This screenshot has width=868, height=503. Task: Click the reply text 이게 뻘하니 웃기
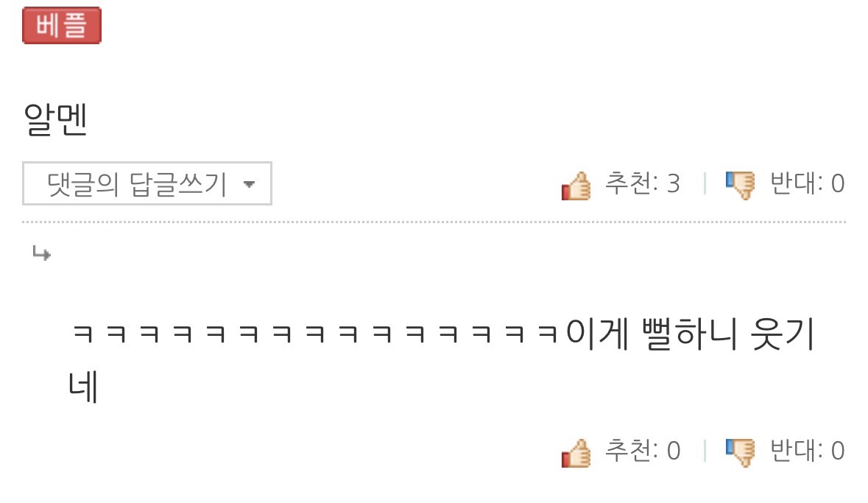pyautogui.click(x=690, y=334)
